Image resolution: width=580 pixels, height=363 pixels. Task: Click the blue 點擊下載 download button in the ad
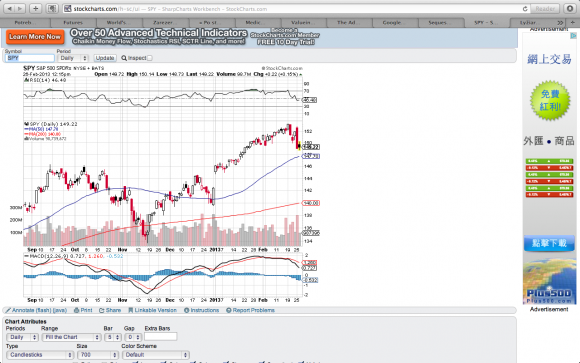549,243
